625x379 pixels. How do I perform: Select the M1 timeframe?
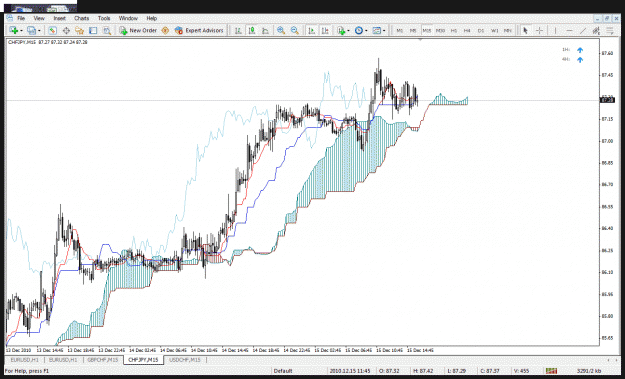[x=400, y=31]
